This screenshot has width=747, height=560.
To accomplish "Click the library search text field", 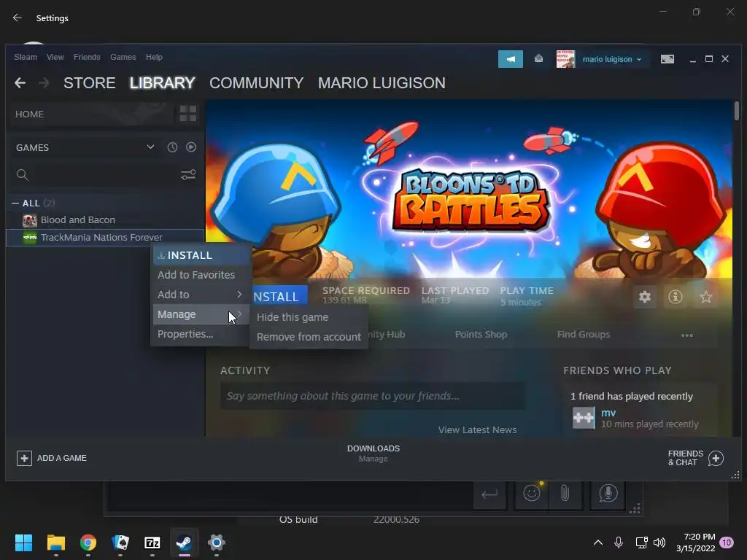I will coord(104,175).
